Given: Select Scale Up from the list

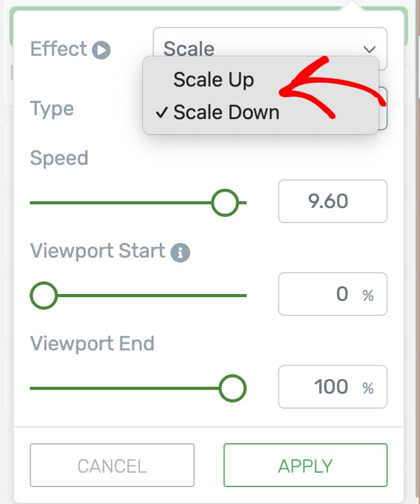Looking at the screenshot, I should click(213, 80).
